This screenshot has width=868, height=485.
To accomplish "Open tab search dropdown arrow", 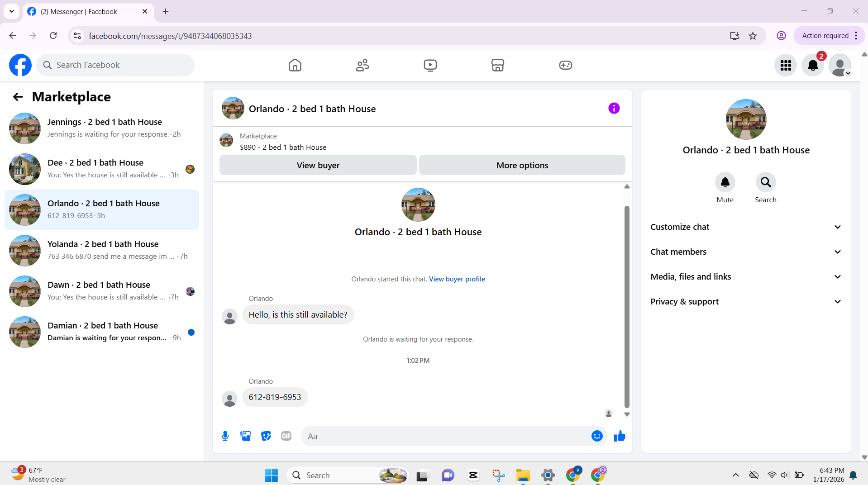I will pos(12,11).
